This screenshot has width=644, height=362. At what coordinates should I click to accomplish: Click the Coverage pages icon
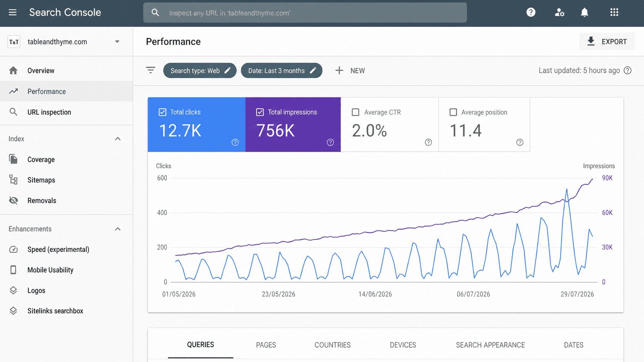[13, 159]
